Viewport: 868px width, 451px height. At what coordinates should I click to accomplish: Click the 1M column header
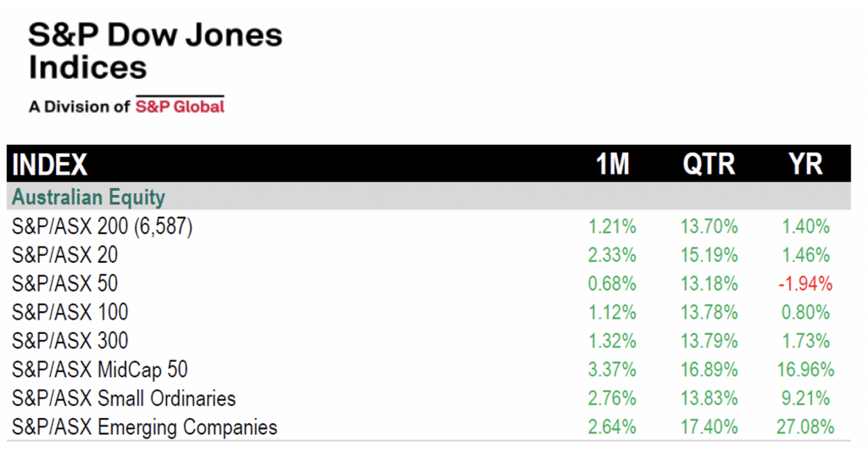click(612, 164)
